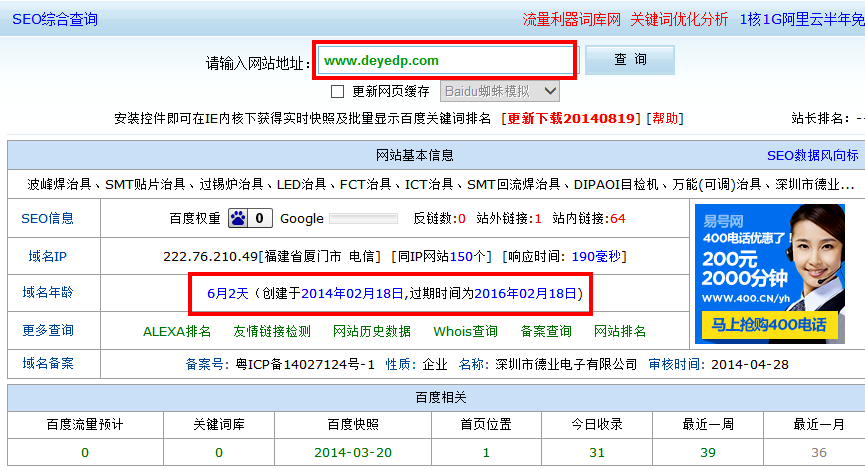The height and width of the screenshot is (471, 865).
Task: Click the 马上抢购400电话 ad button
Action: [x=770, y=325]
